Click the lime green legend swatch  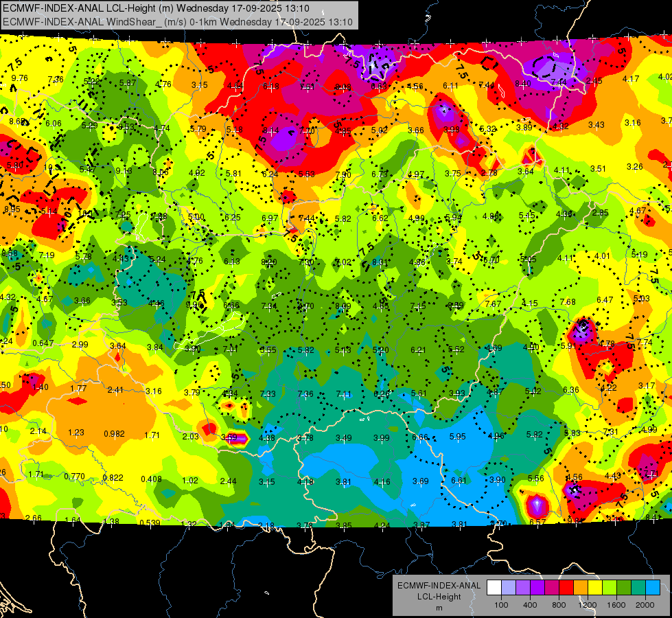(609, 588)
